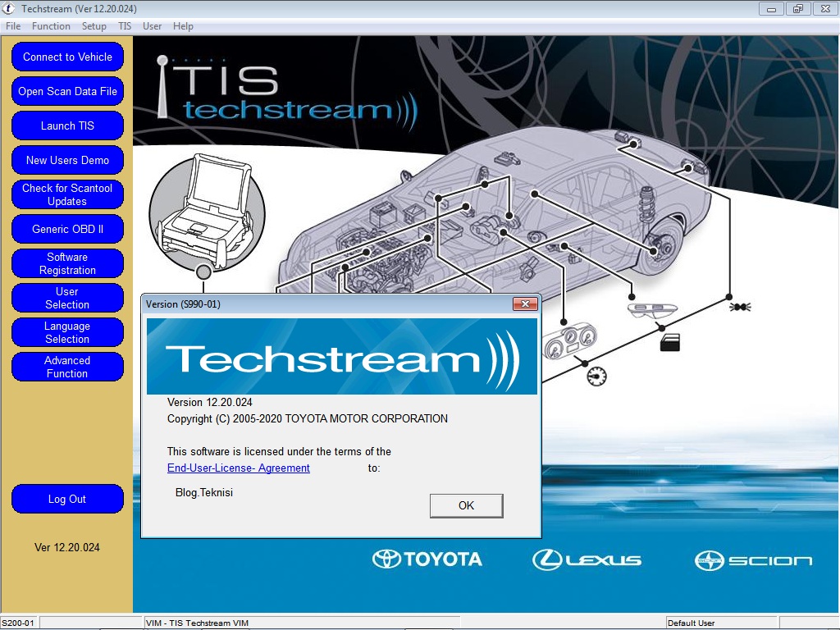Click the door switch panel icon

652,309
